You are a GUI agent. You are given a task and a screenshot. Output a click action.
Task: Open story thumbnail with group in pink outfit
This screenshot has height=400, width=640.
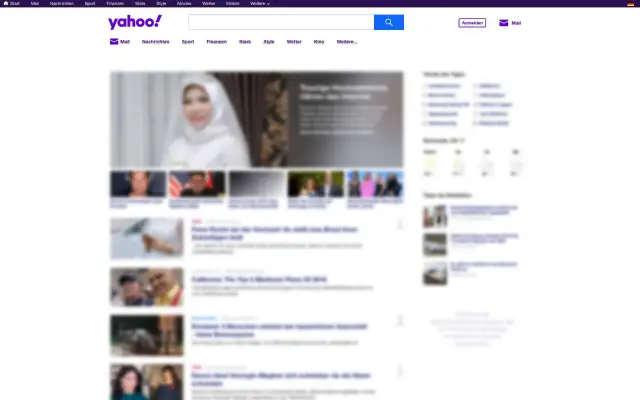pos(375,184)
